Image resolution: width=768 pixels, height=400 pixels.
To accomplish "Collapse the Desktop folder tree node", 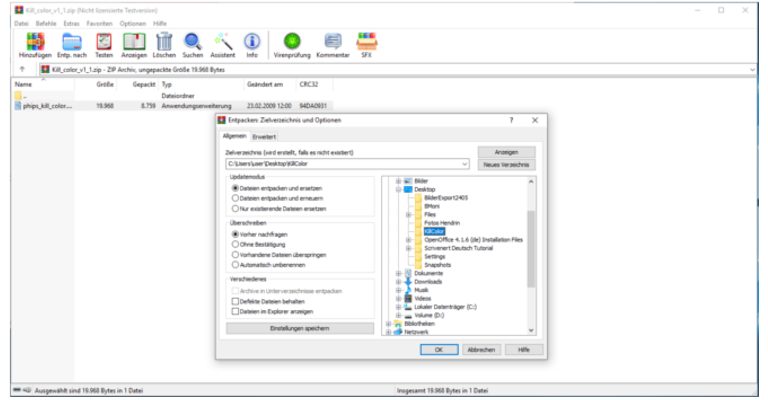I will click(399, 189).
